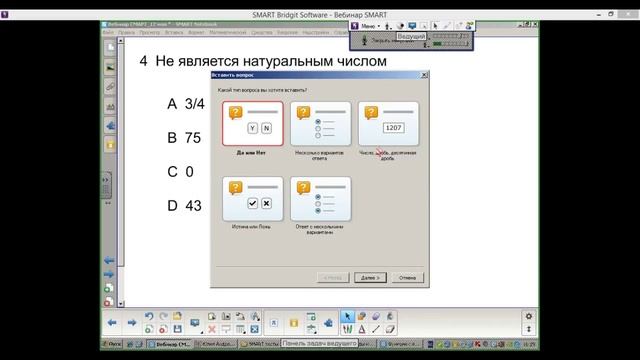This screenshot has height=360, width=640.
Task: Click the heading "Не является натуральным числом"
Action: [x=271, y=61]
